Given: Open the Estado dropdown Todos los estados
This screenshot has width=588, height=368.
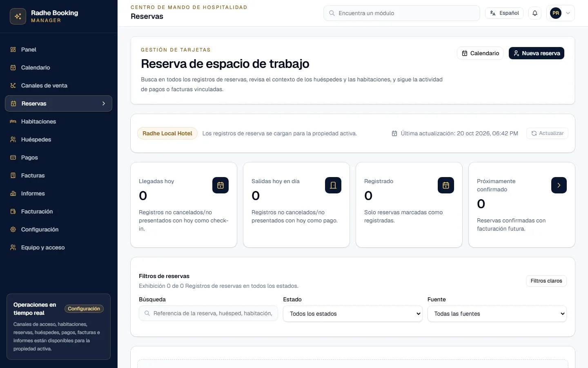Looking at the screenshot, I should (x=353, y=314).
